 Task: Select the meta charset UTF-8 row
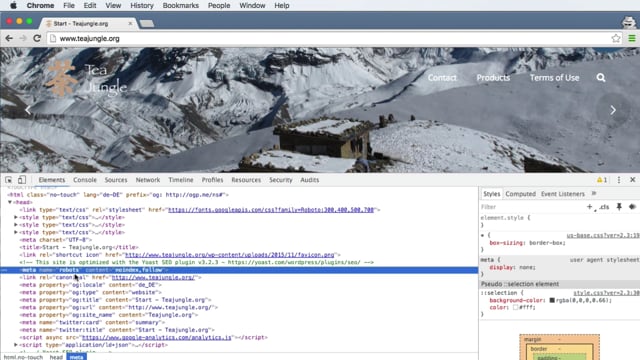[239, 240]
